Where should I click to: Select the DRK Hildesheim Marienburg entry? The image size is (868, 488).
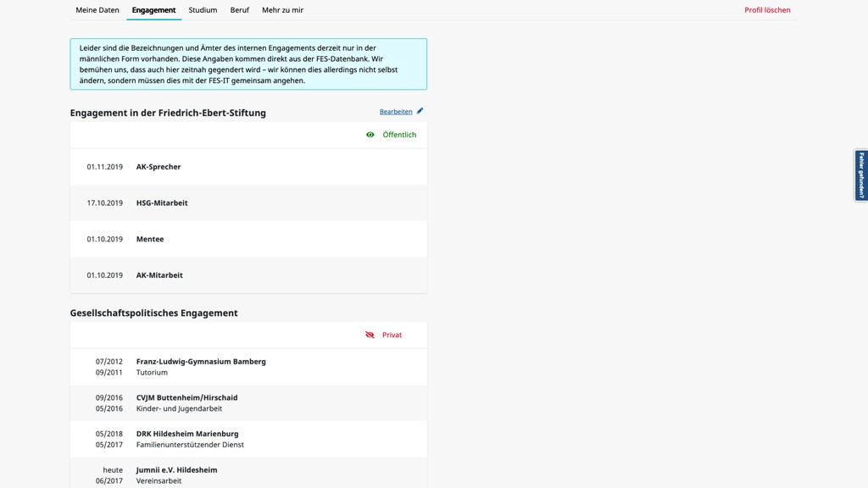point(187,434)
